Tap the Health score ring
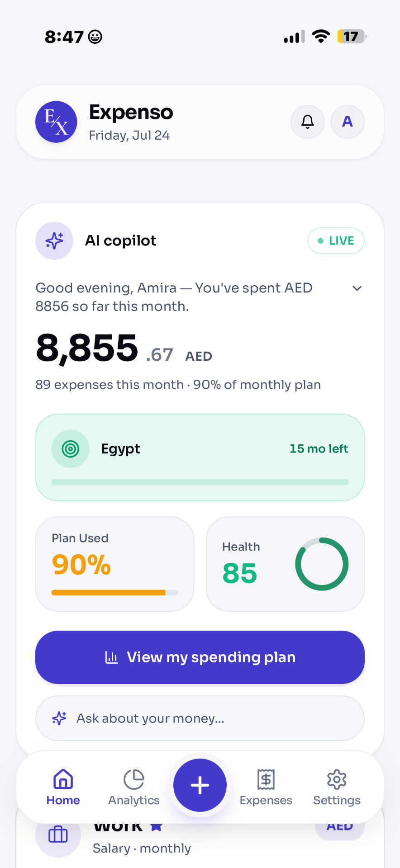 322,564
